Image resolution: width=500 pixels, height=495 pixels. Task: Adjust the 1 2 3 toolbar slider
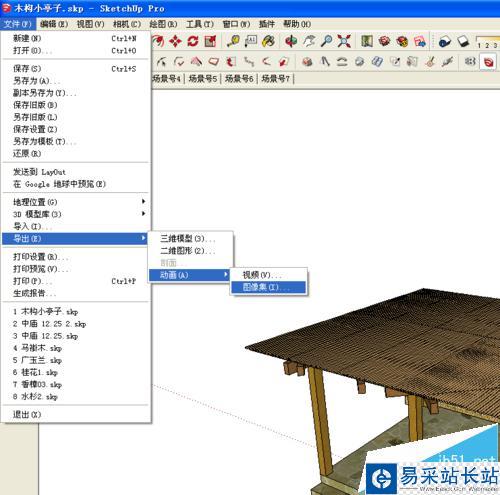[487, 42]
